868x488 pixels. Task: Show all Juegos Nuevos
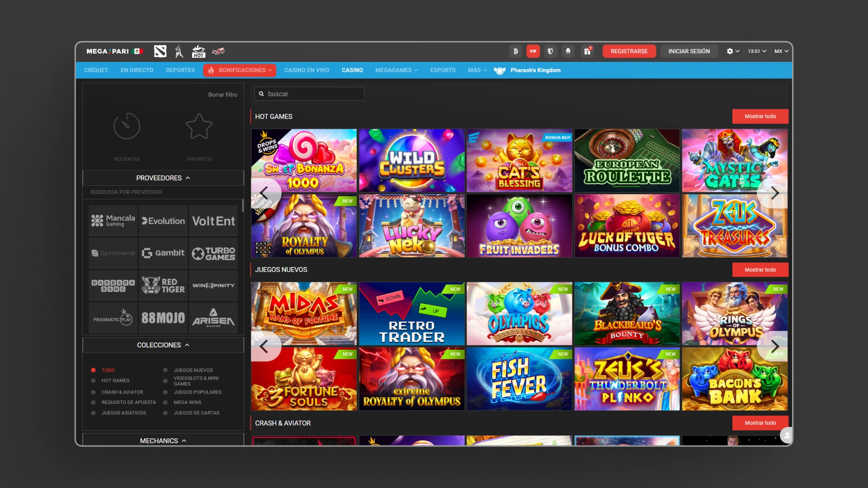point(760,270)
